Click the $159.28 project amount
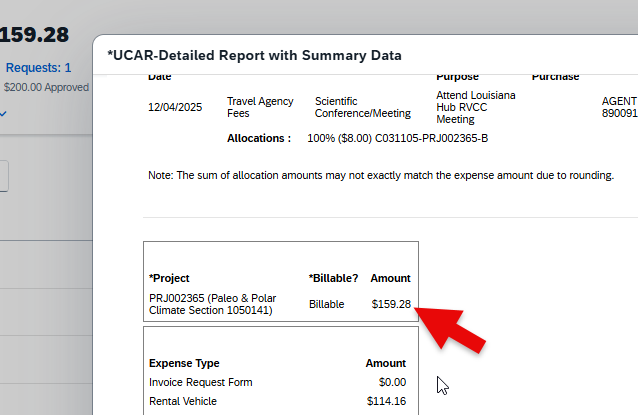Image resolution: width=638 pixels, height=415 pixels. tap(391, 304)
